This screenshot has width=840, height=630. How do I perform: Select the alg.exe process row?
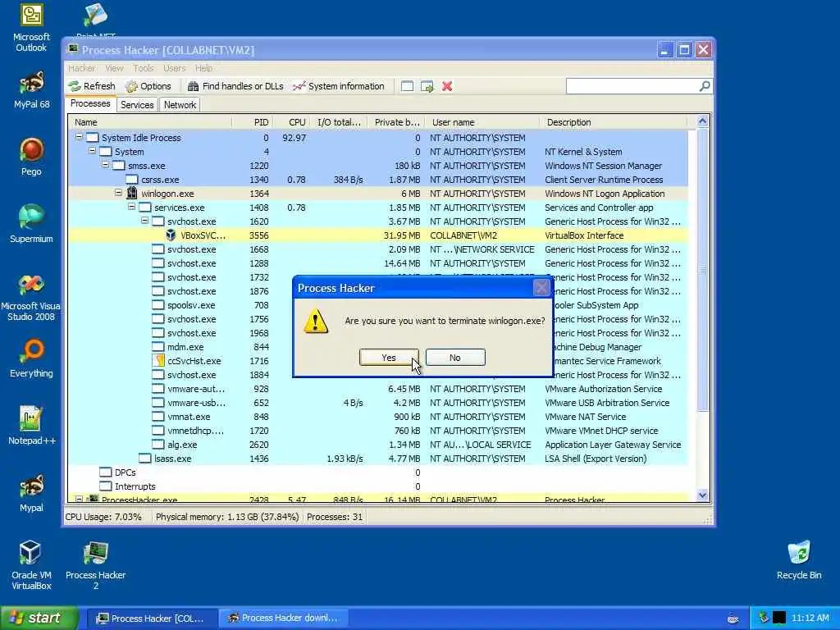click(x=377, y=445)
